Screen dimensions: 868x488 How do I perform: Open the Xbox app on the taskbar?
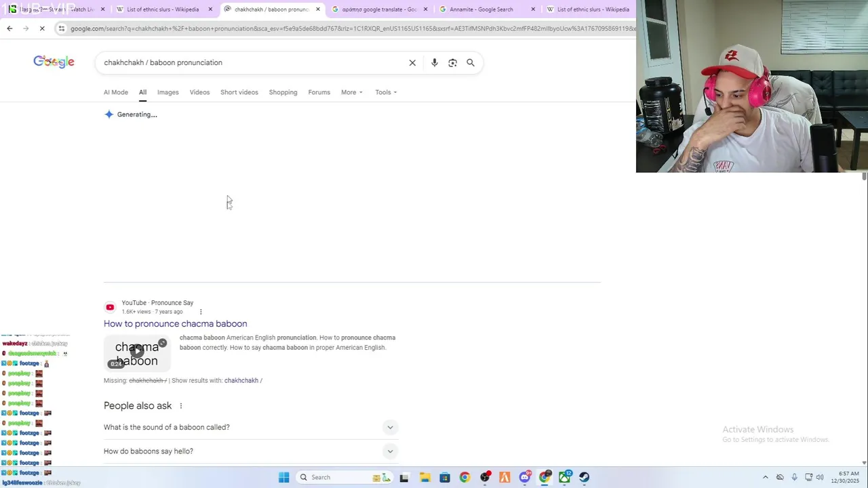[565, 477]
